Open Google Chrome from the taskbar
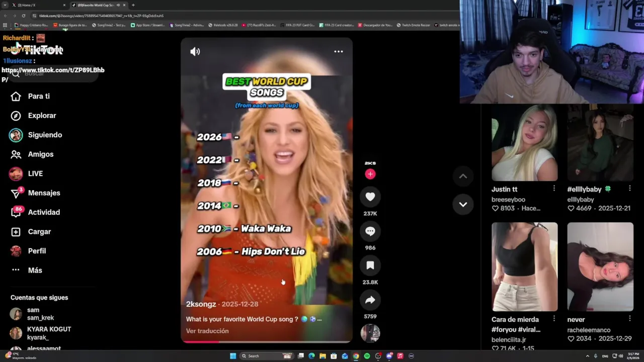644x362 pixels. coord(356,356)
